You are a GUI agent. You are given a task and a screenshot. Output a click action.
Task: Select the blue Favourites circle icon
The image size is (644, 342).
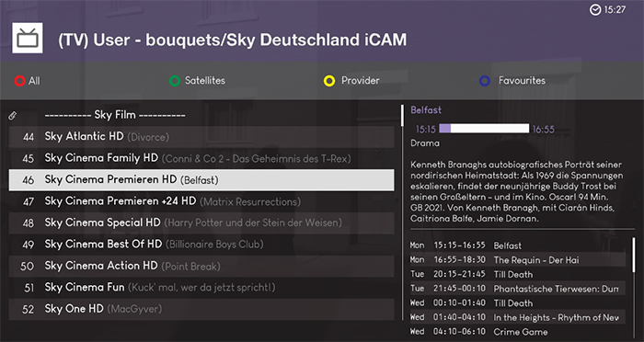point(485,81)
